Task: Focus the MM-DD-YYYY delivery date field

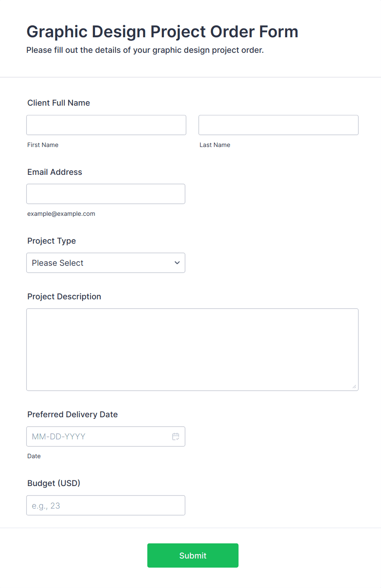Action: pos(98,436)
